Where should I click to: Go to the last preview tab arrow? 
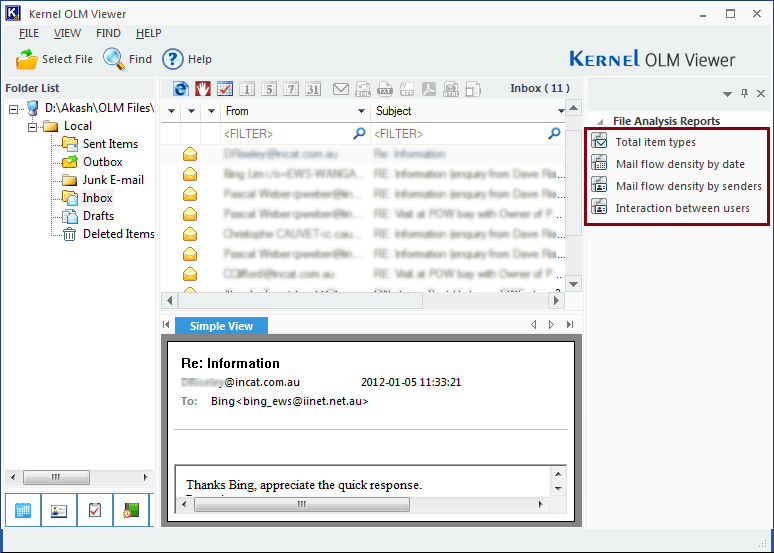(571, 325)
